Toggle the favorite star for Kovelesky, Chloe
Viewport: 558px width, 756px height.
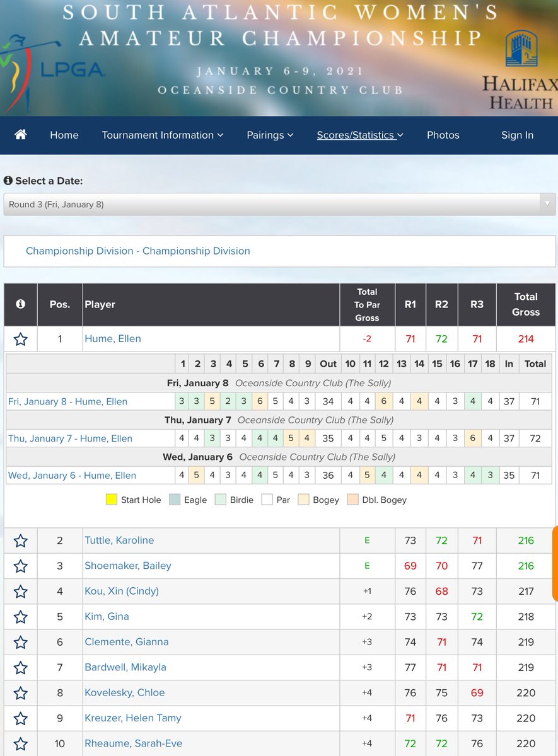coord(20,692)
